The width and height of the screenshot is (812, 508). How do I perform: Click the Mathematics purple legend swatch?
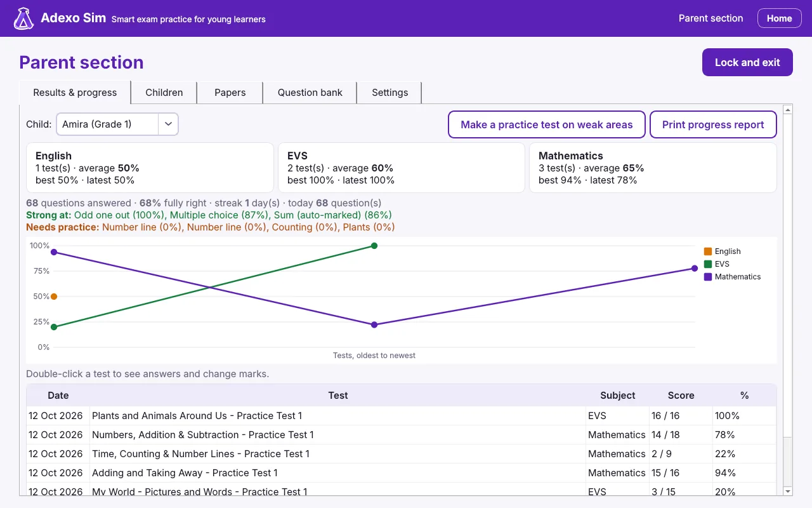pyautogui.click(x=708, y=277)
